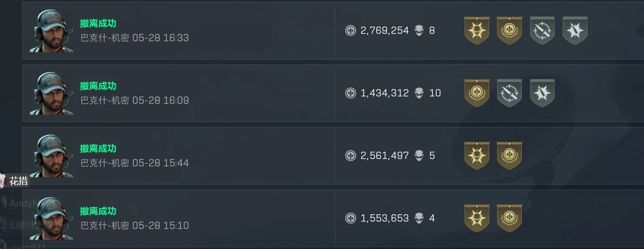The width and height of the screenshot is (644, 249).
Task: Click the 2,561,497 earnings value
Action: click(385, 156)
